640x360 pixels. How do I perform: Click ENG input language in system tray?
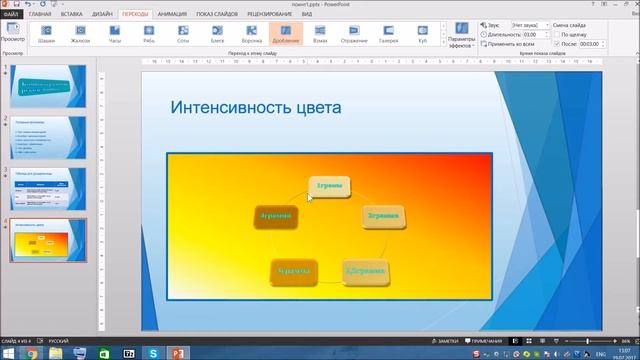pos(600,354)
